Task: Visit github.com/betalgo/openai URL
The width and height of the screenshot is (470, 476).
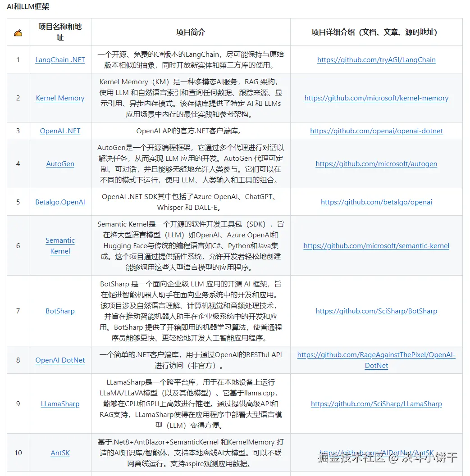Action: point(376,202)
